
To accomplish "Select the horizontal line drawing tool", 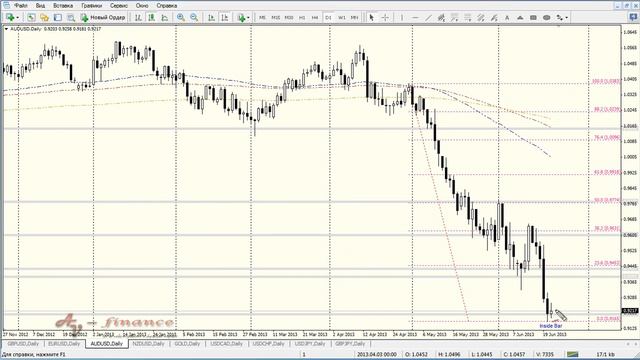I will pos(415,18).
